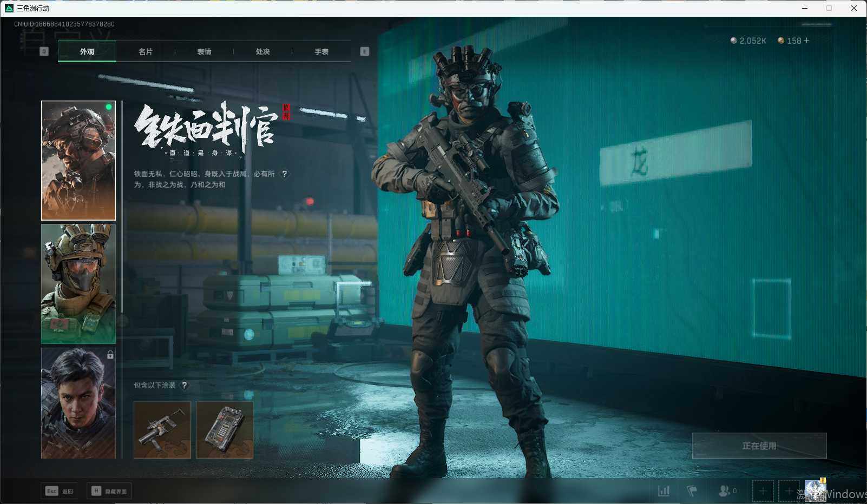Close the 三角洲行动 window

tap(854, 8)
